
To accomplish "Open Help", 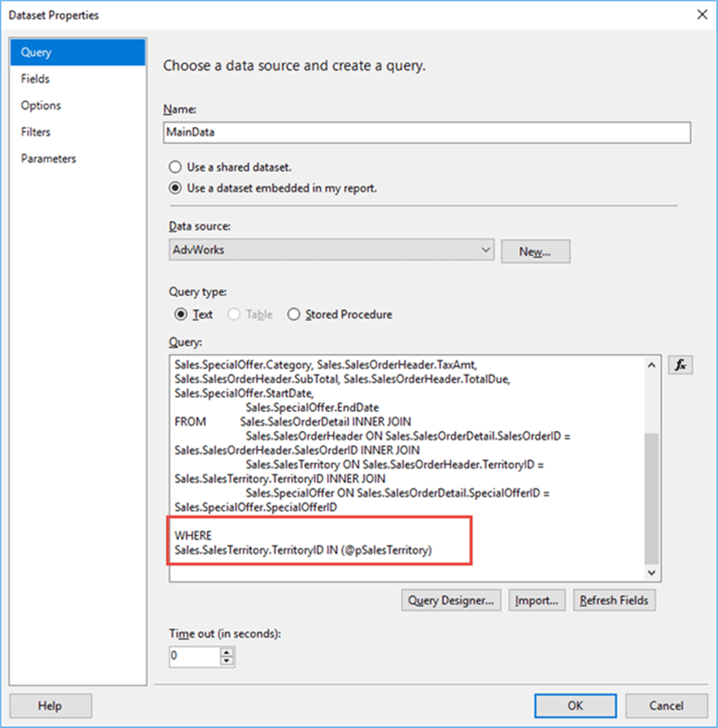I will pos(50,705).
